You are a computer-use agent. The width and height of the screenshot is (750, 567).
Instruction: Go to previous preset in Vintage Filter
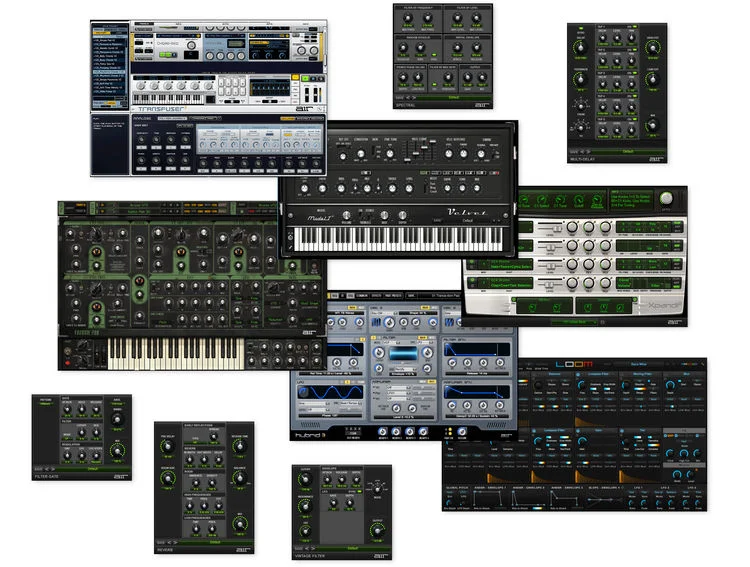coord(307,548)
